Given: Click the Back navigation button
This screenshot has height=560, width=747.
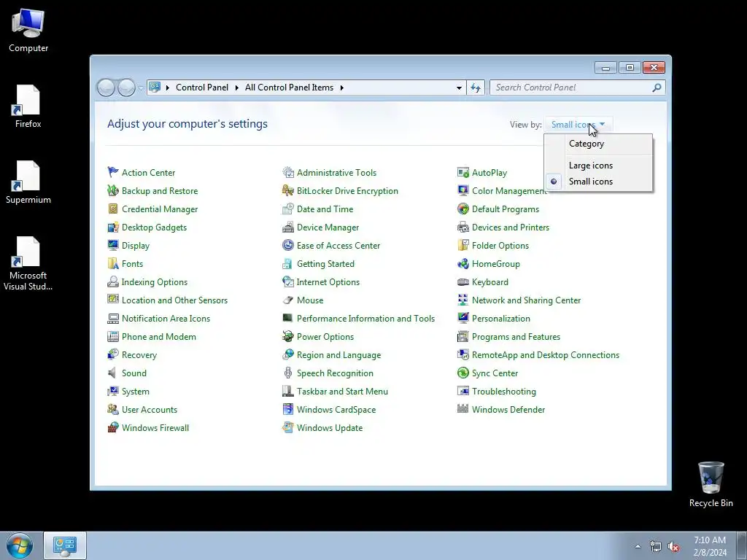Looking at the screenshot, I should (x=107, y=87).
